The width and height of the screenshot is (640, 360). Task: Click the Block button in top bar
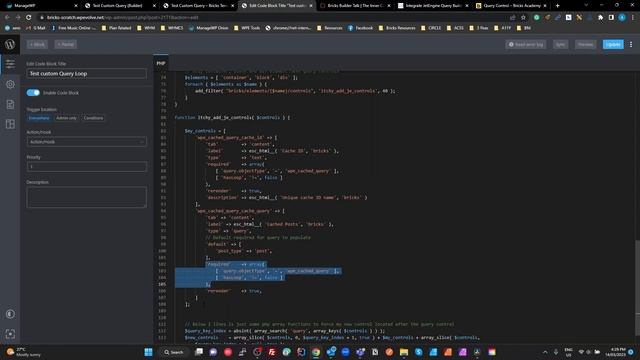[37, 44]
